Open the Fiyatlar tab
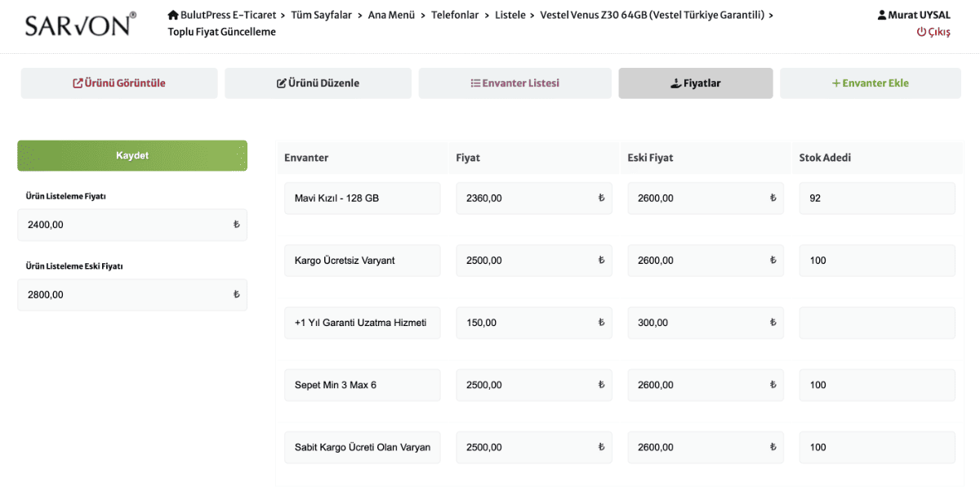Screen dimensions: 980x487 tap(695, 83)
